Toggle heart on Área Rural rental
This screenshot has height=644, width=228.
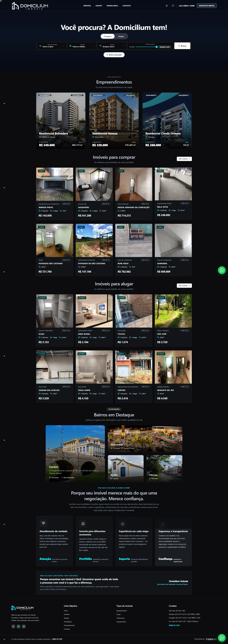tap(109, 298)
